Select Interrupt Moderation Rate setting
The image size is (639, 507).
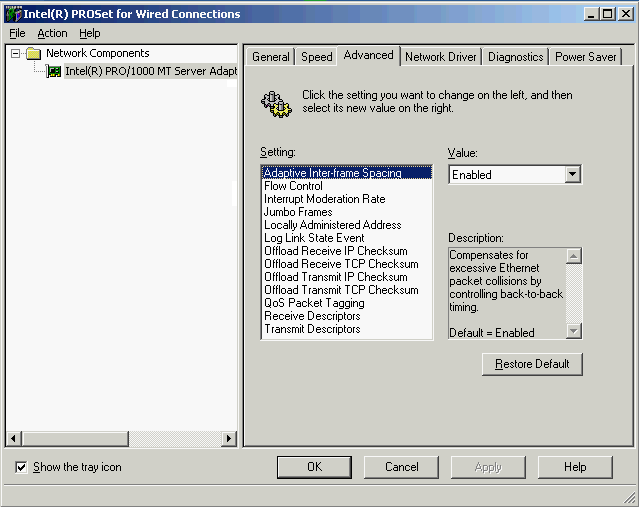pos(347,199)
